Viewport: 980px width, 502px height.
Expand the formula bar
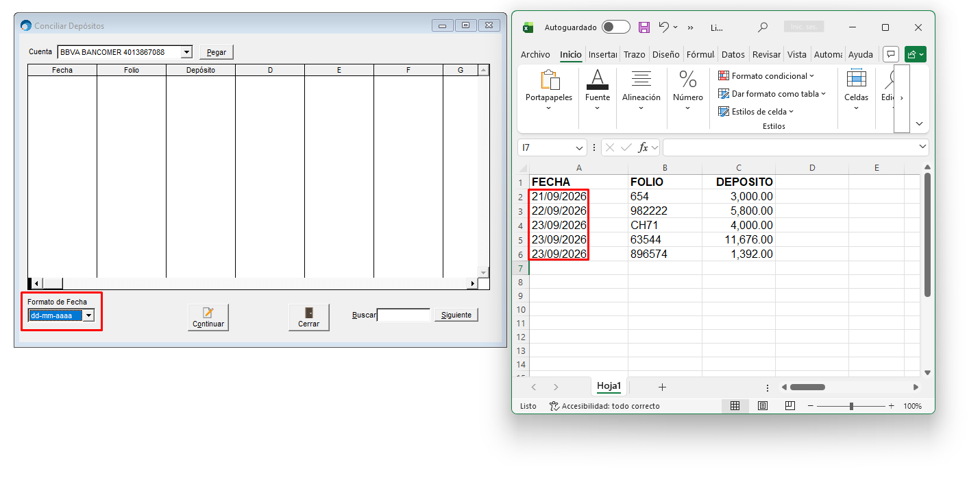tap(922, 147)
